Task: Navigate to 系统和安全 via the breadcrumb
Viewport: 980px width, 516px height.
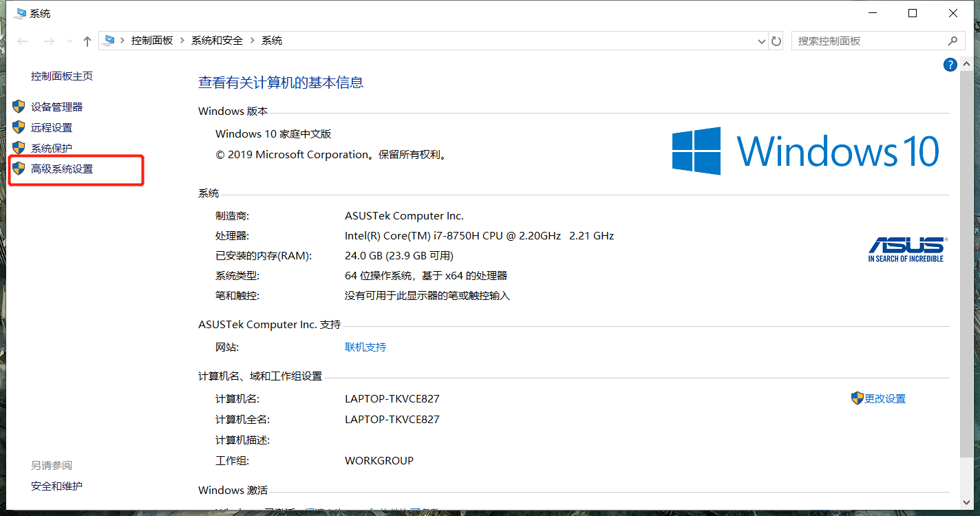Action: tap(217, 40)
